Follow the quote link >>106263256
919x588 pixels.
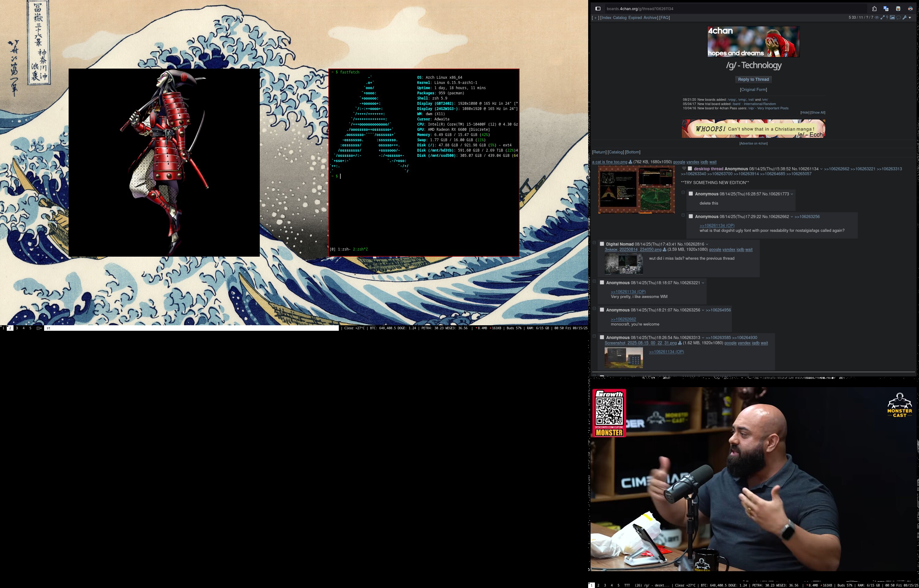coord(807,217)
